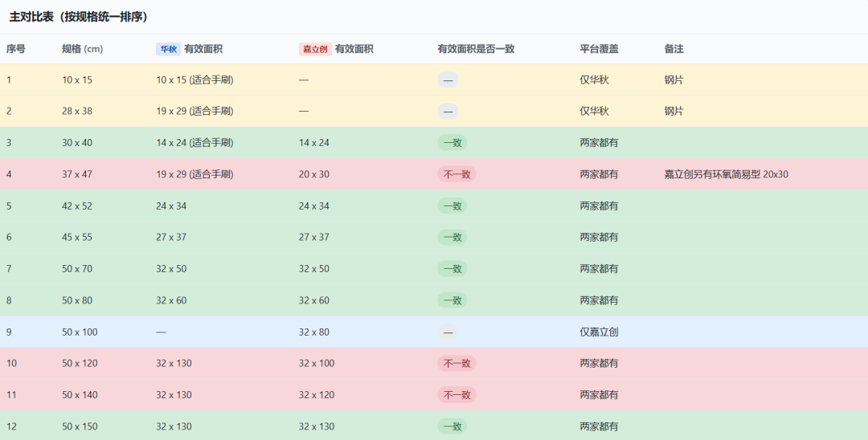This screenshot has height=440, width=868.
Task: Click 华秋 area 32 x 60 in row 8
Action: pos(171,300)
